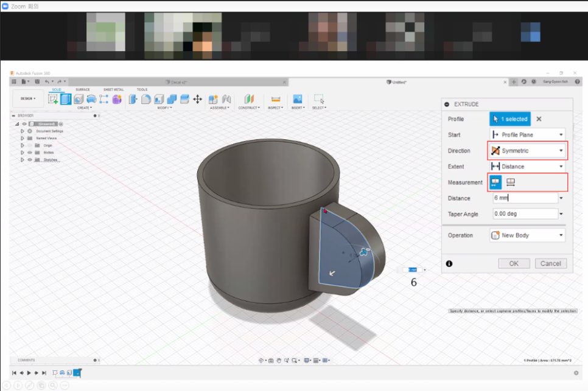The width and height of the screenshot is (588, 391).
Task: Open the Design workspace dropdown
Action: [x=28, y=99]
